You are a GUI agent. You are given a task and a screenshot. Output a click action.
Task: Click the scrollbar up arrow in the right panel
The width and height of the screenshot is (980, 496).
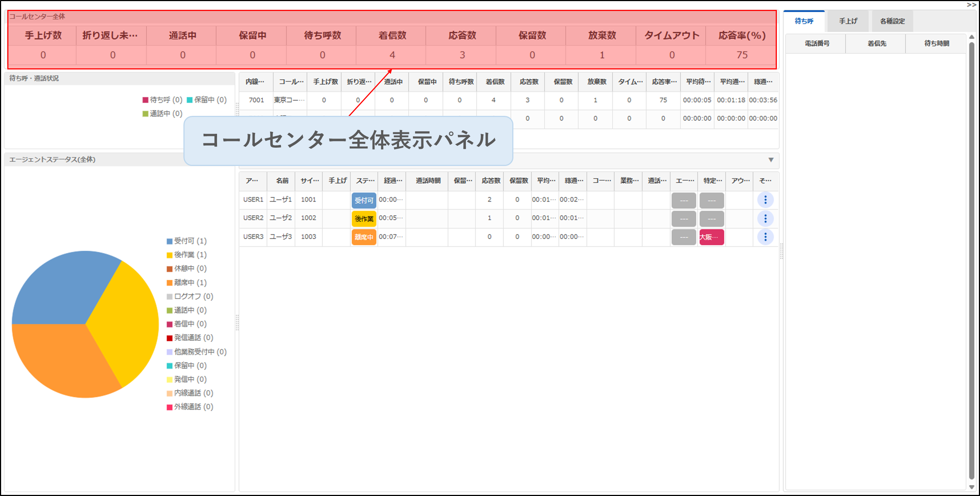click(971, 37)
